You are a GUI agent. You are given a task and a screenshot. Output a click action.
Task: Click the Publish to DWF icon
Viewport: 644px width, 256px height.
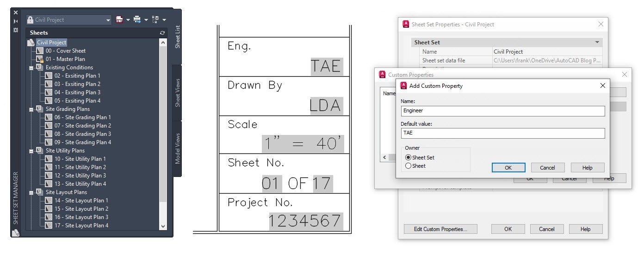pyautogui.click(x=119, y=19)
